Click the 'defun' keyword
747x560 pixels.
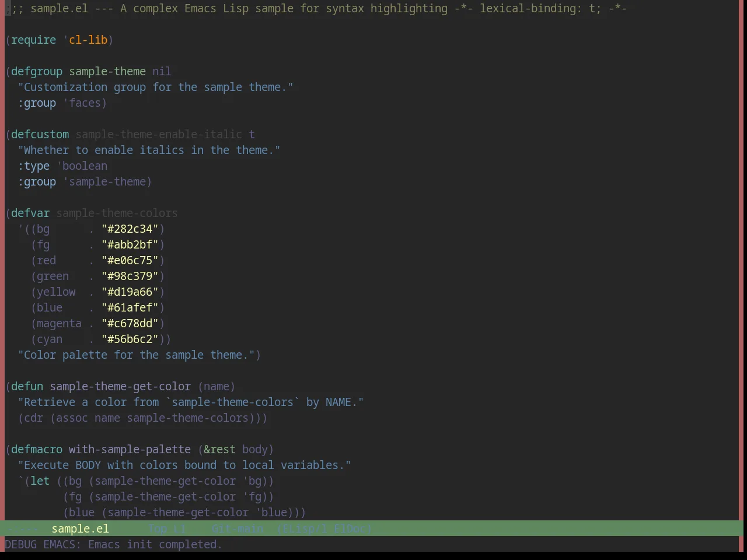(27, 386)
